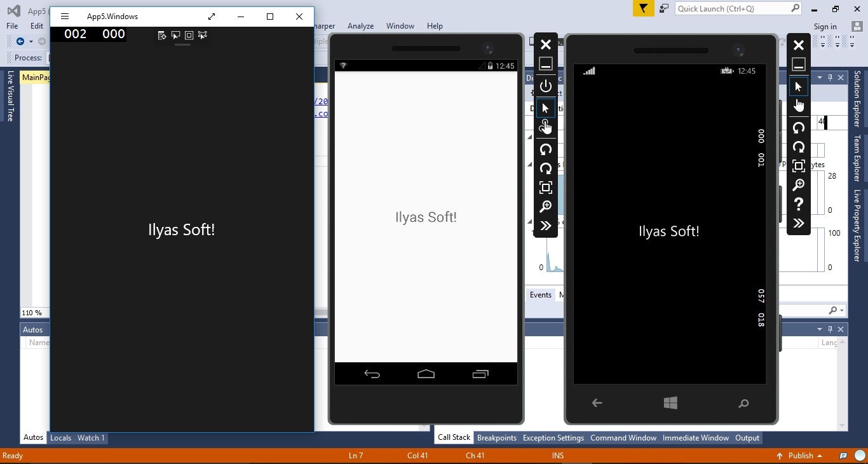Tap the Home button on the Android emulator

(x=426, y=375)
